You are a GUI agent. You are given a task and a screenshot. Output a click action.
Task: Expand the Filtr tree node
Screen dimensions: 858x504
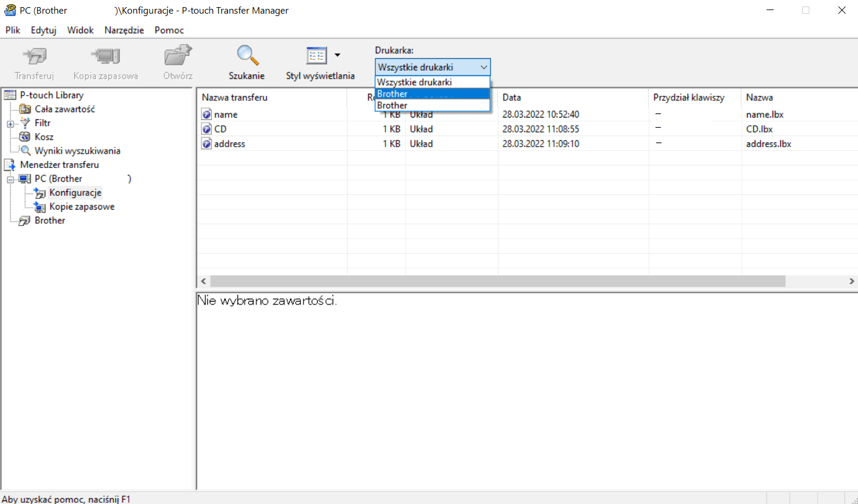[10, 123]
